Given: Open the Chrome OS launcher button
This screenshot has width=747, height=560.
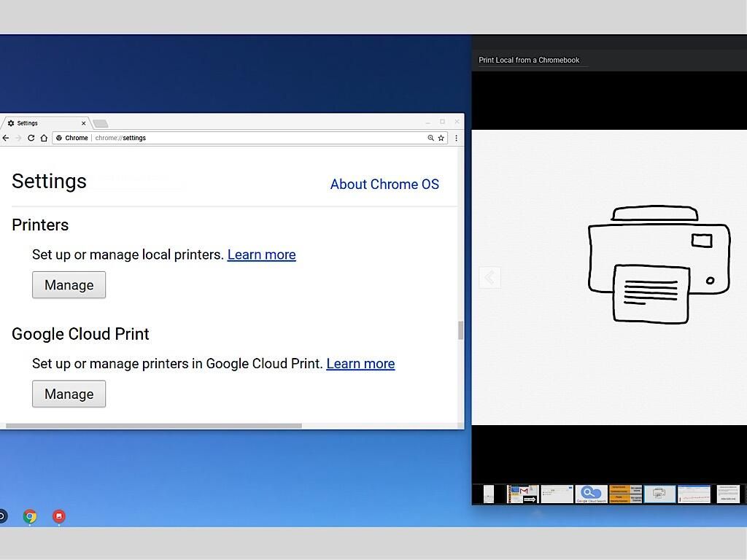Looking at the screenshot, I should (2, 516).
